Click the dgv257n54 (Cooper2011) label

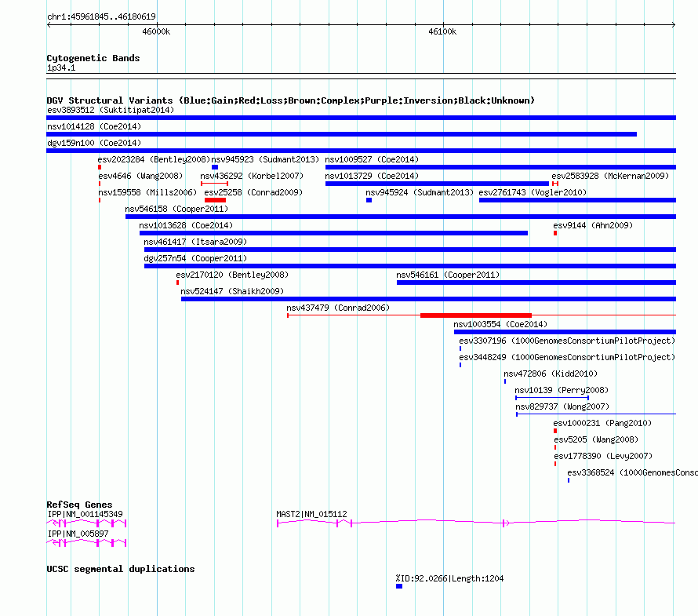195,258
